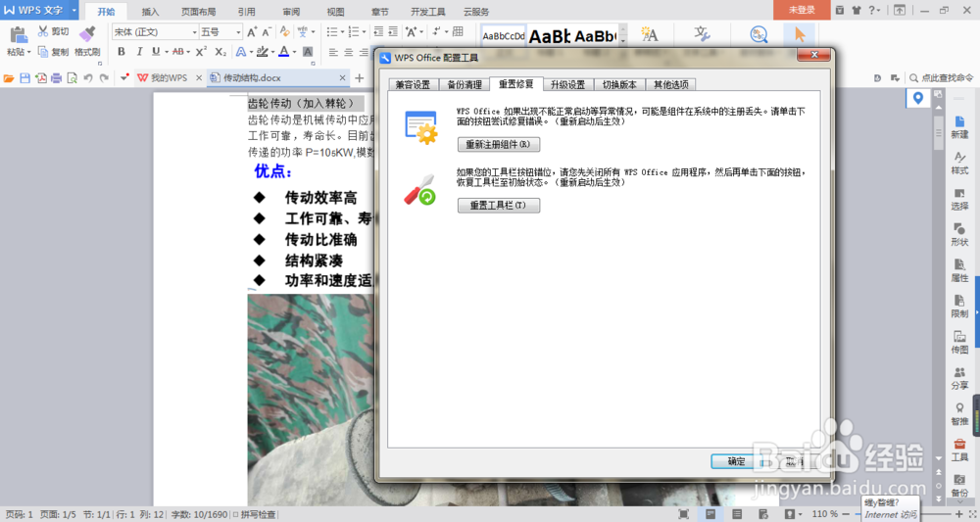The height and width of the screenshot is (522, 980).
Task: Click the Copy icon in the ribbon
Action: pyautogui.click(x=43, y=52)
